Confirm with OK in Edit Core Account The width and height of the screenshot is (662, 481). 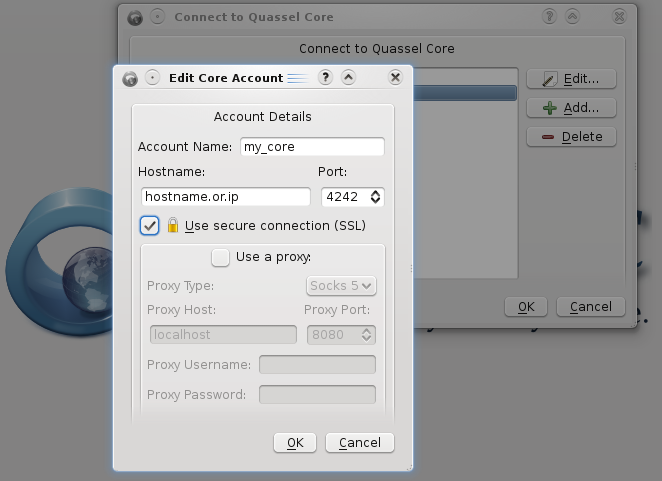pos(295,443)
